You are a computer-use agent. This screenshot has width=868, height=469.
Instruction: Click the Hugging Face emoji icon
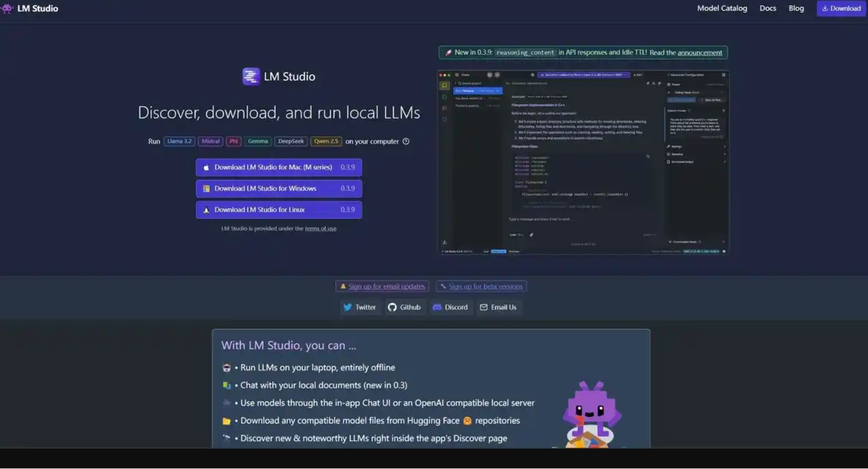point(467,421)
